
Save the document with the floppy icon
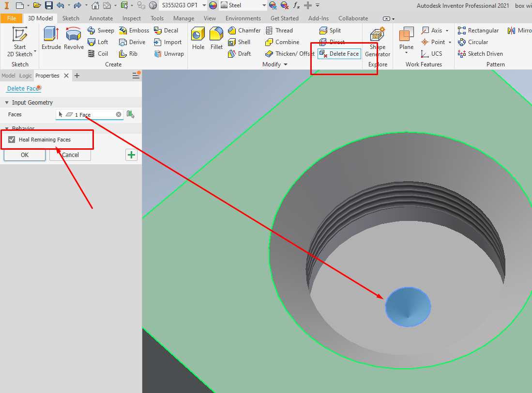pyautogui.click(x=49, y=5)
